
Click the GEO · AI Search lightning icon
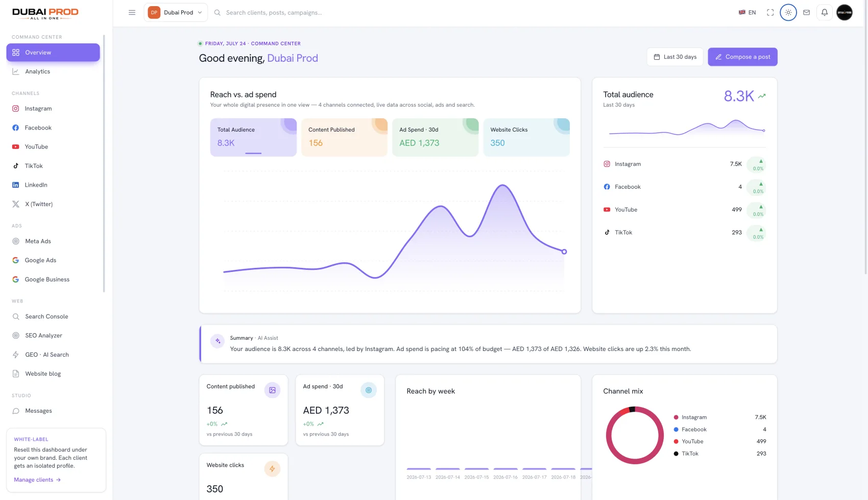click(x=16, y=355)
